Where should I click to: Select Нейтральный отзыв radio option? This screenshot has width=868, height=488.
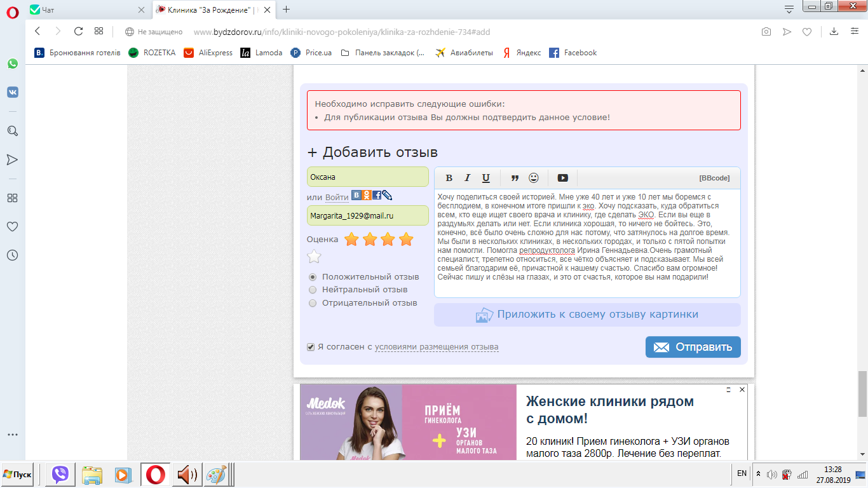tap(313, 290)
